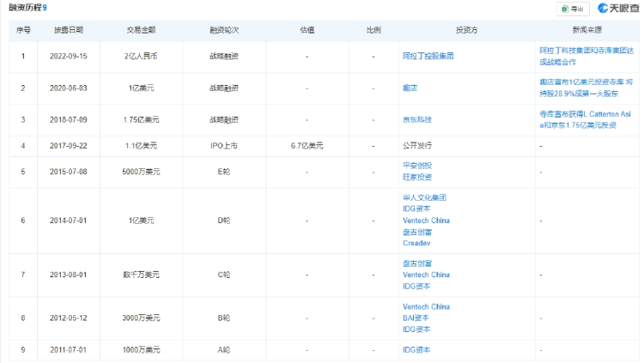Click the 融资历程 section title
Image resolution: width=644 pixels, height=363 pixels.
pos(25,8)
